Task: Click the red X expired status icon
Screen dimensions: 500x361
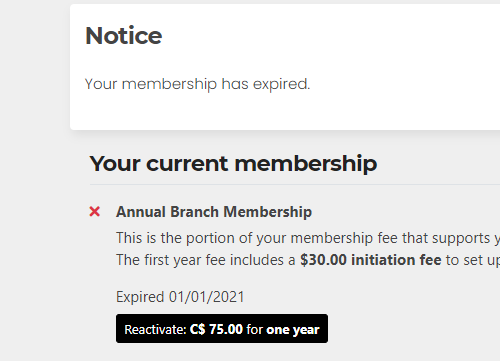Action: [x=95, y=212]
